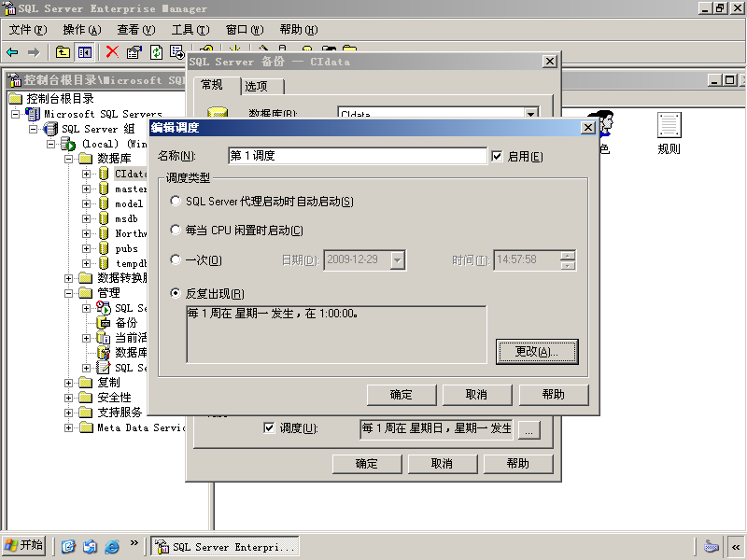This screenshot has height=560, width=747.
Task: Open the 日期(D) date dropdown
Action: (x=398, y=260)
